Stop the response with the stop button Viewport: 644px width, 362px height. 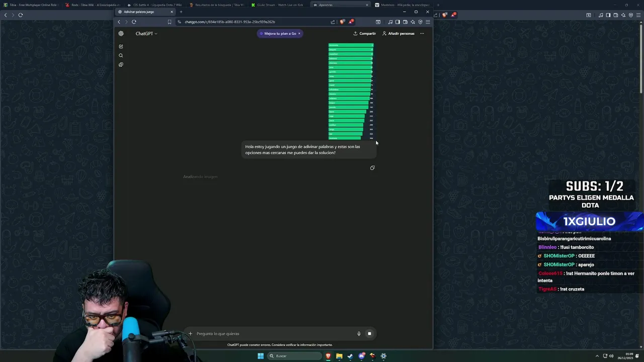369,334
